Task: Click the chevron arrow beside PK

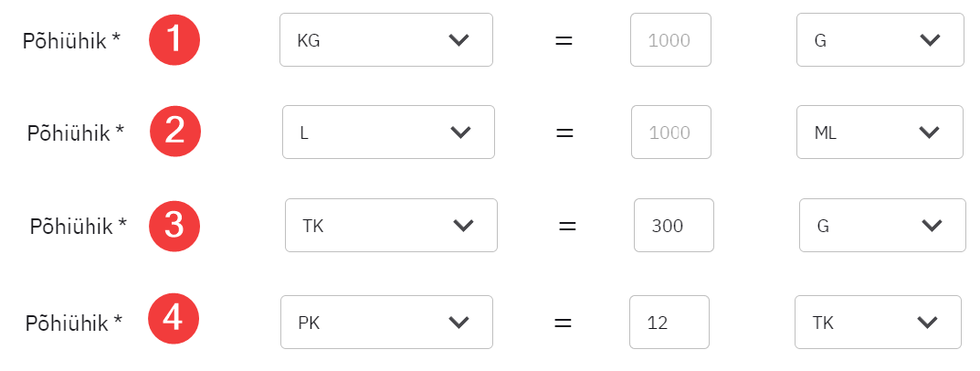Action: click(458, 322)
